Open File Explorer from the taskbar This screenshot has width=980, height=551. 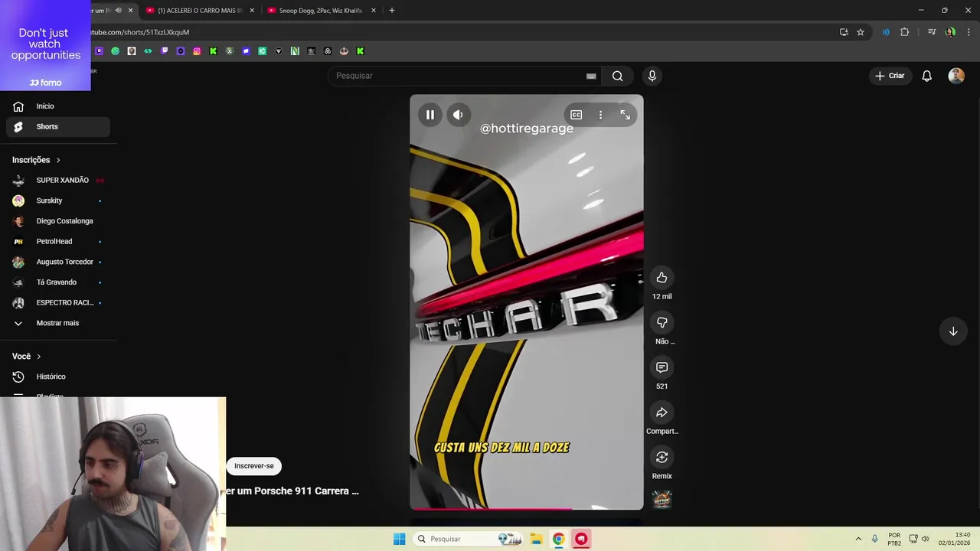pyautogui.click(x=536, y=539)
